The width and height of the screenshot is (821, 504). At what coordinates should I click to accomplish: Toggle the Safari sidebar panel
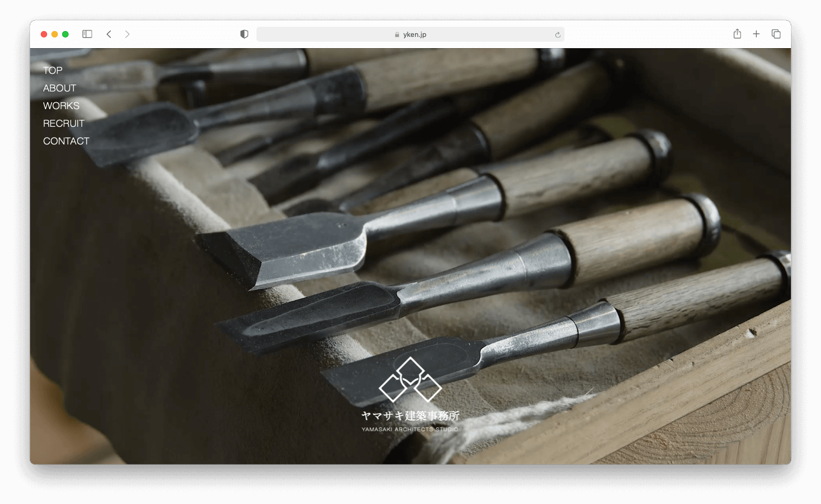[87, 34]
